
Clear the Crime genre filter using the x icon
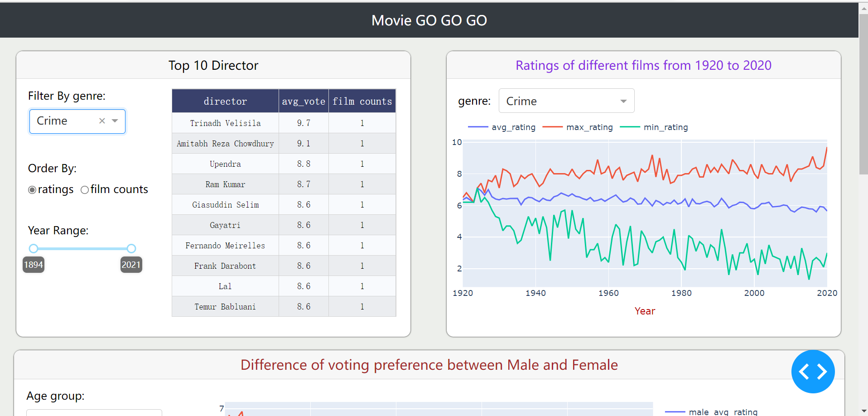pos(101,121)
